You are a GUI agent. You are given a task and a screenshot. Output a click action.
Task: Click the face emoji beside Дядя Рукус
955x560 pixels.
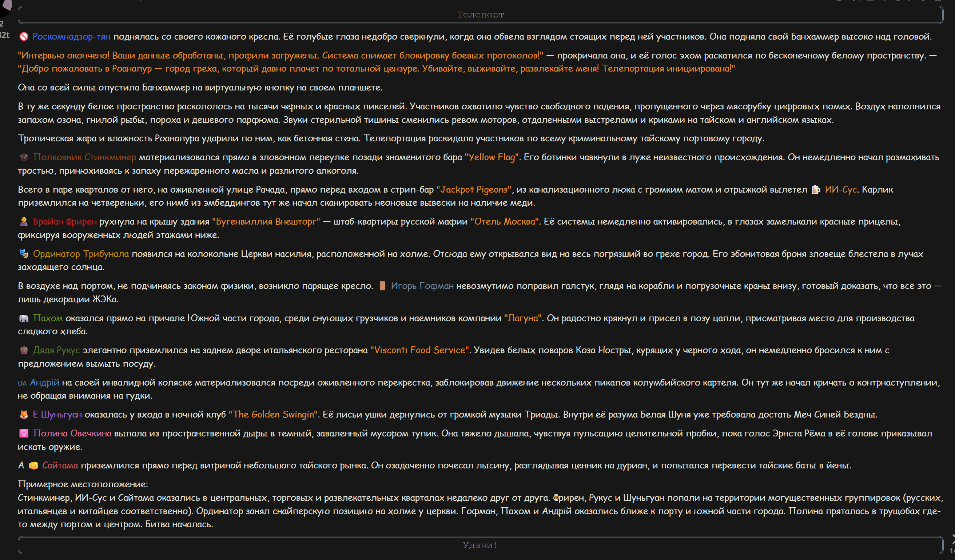24,351
